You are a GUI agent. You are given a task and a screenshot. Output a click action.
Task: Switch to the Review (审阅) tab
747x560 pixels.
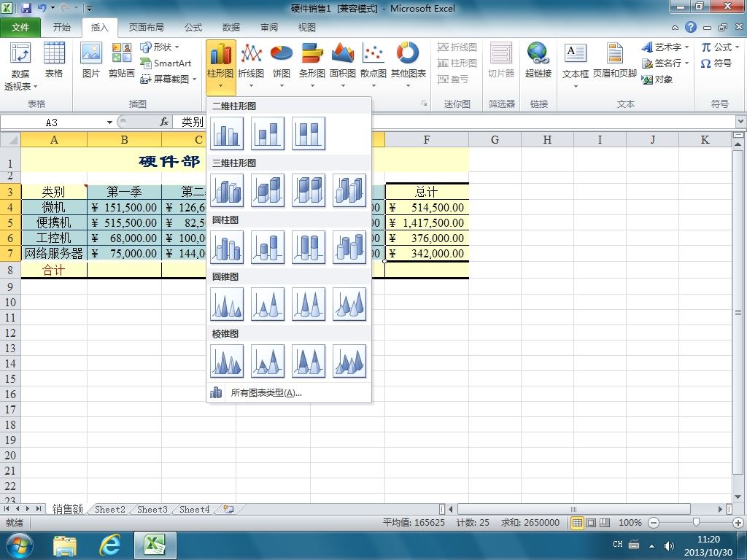(269, 28)
